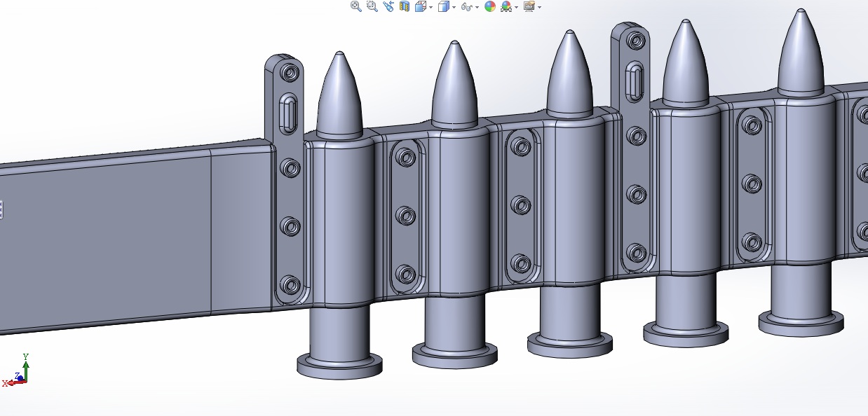Click the Display Style cube icon
The height and width of the screenshot is (416, 868).
coord(443,6)
